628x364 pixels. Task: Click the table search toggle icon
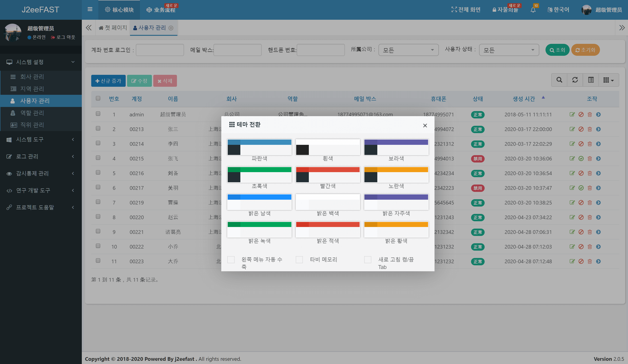pos(559,80)
